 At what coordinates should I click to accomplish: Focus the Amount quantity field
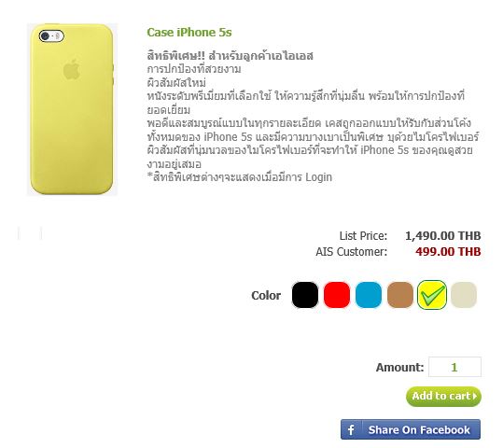pyautogui.click(x=454, y=367)
